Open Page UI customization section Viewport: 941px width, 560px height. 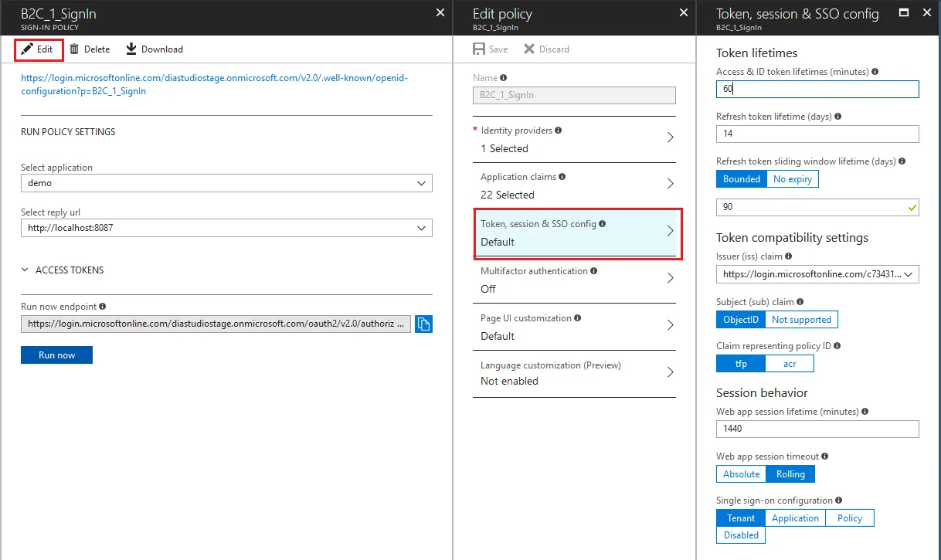(x=574, y=326)
